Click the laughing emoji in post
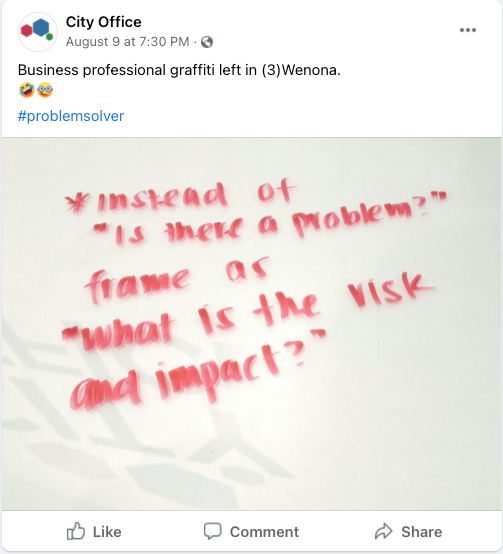The image size is (503, 554). tap(26, 90)
